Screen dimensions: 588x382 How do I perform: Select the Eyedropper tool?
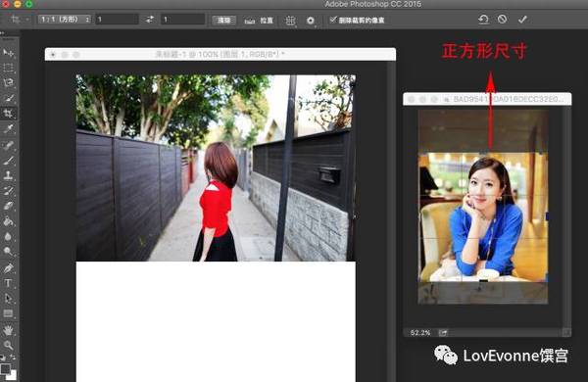tap(8, 129)
